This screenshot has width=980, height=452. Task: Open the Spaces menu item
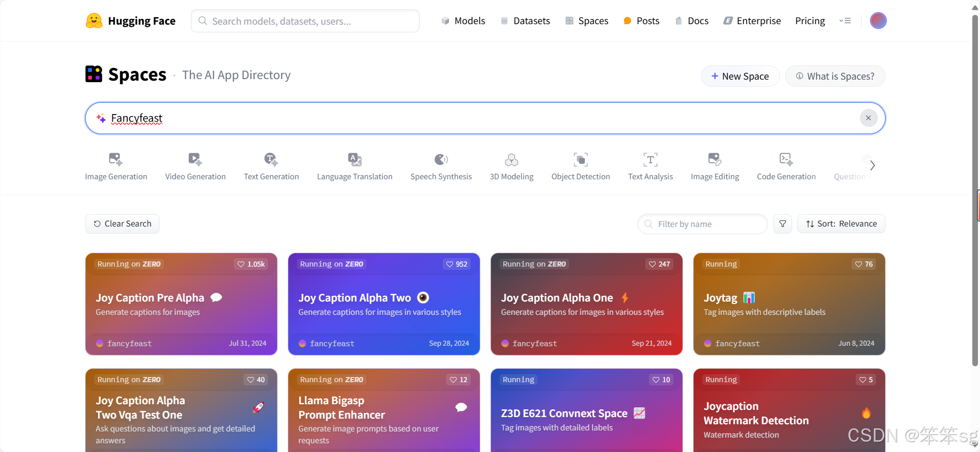(x=586, y=21)
